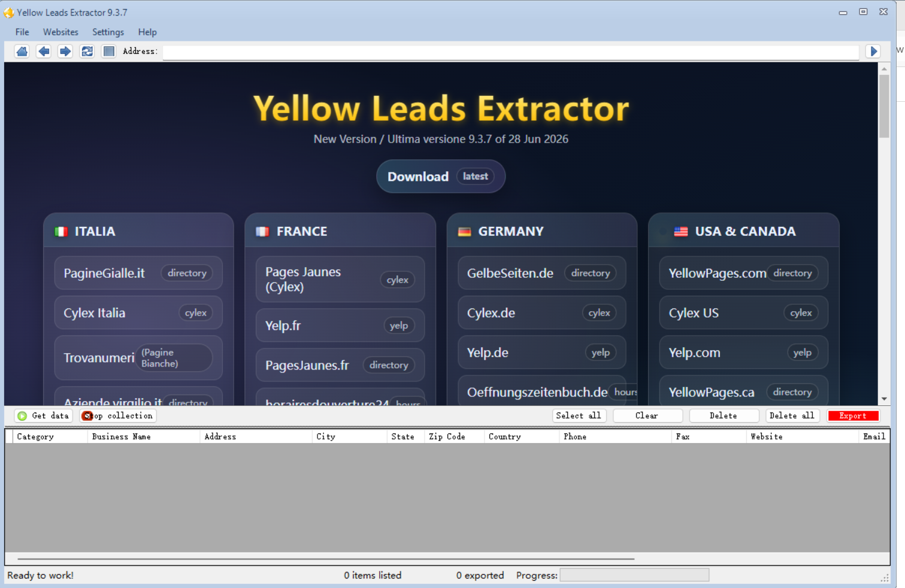Open Cylex Italia link
The height and width of the screenshot is (588, 905).
point(138,313)
